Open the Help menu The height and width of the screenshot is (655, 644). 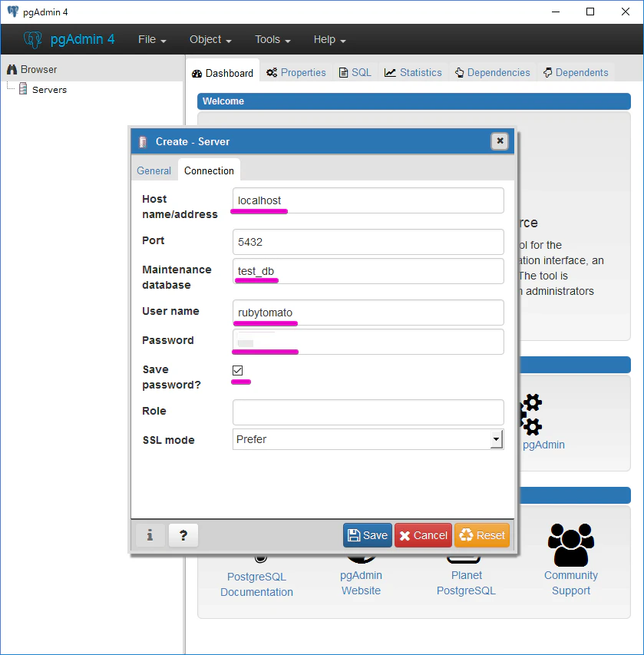(x=329, y=40)
